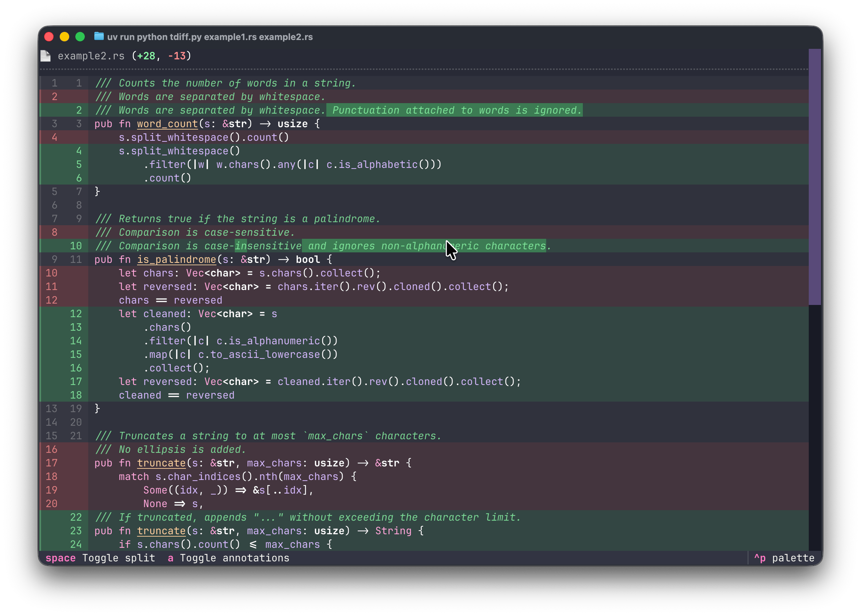Click the +28 additions count in the header

pos(146,56)
